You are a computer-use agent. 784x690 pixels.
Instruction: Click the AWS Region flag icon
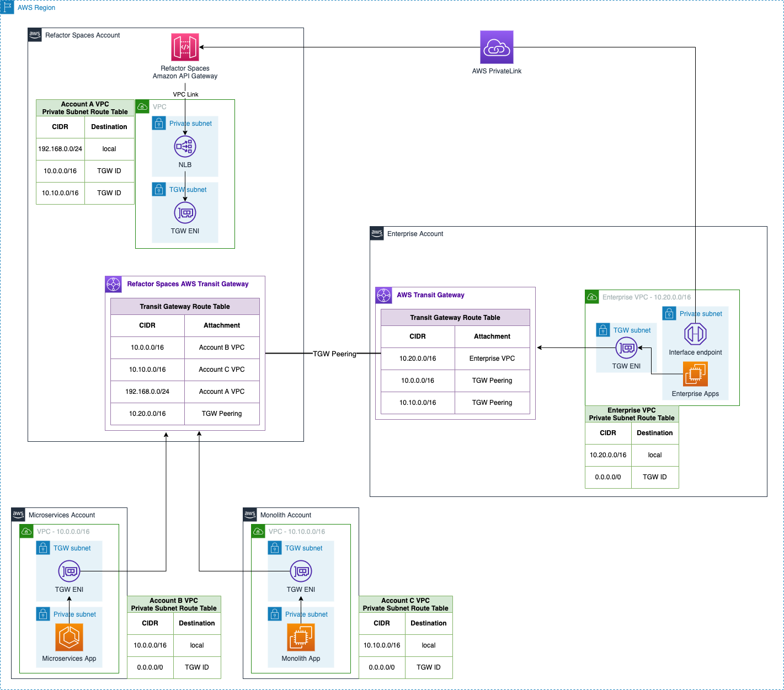coord(7,7)
